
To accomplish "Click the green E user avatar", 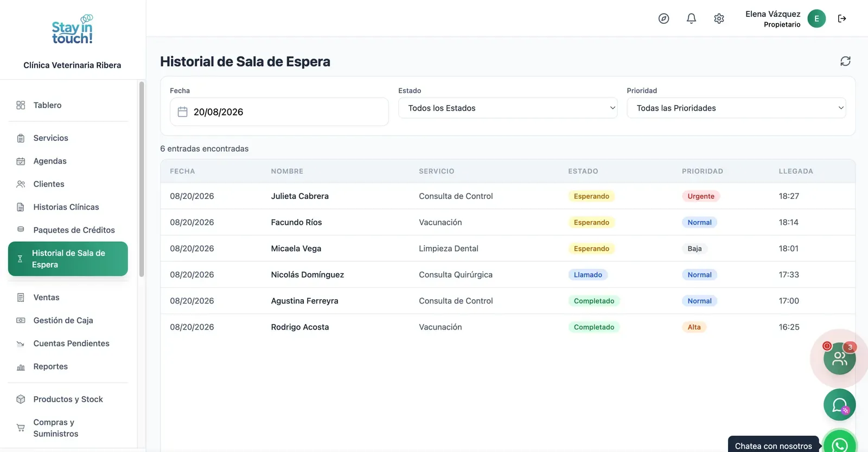I will click(816, 19).
